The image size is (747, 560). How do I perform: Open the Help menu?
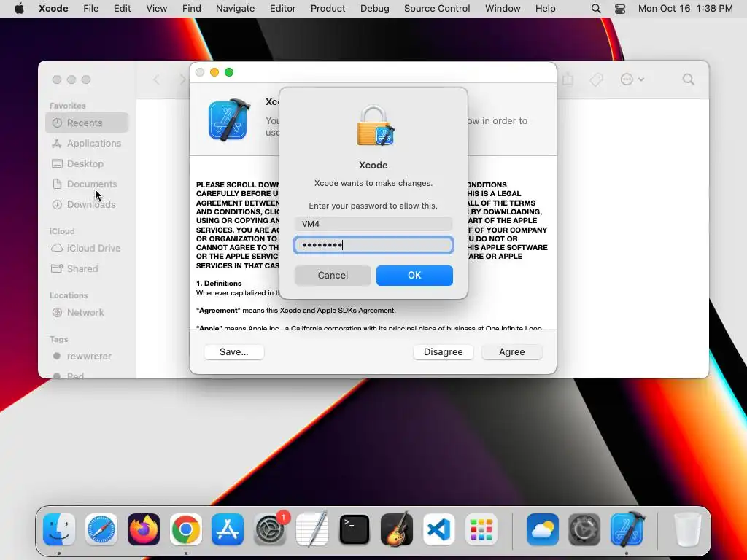point(545,9)
